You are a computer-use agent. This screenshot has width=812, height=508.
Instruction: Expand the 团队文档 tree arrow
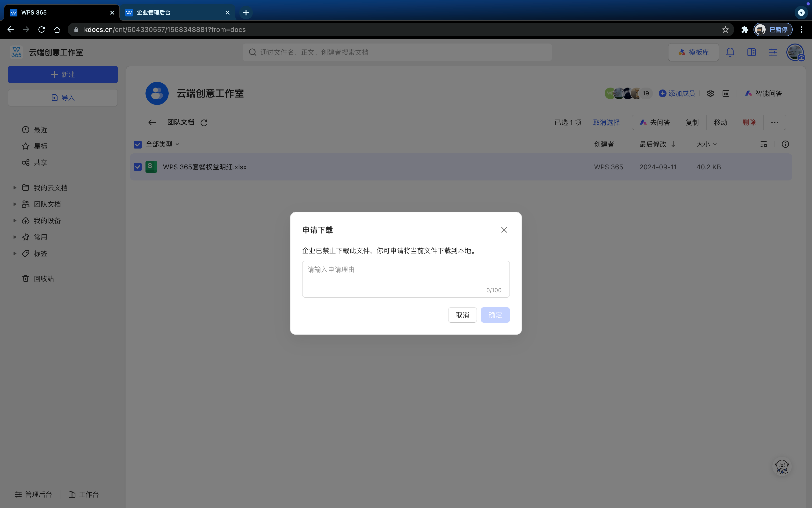15,204
